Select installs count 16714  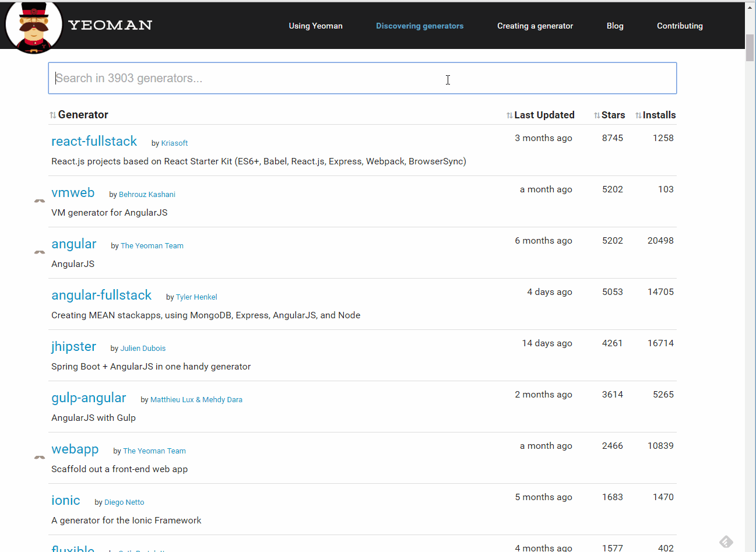pyautogui.click(x=660, y=343)
